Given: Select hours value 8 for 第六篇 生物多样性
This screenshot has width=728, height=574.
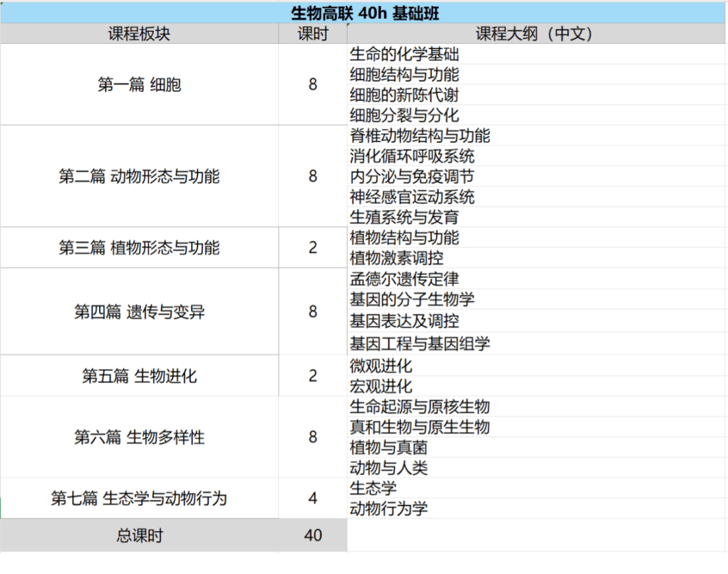Looking at the screenshot, I should (x=313, y=437).
